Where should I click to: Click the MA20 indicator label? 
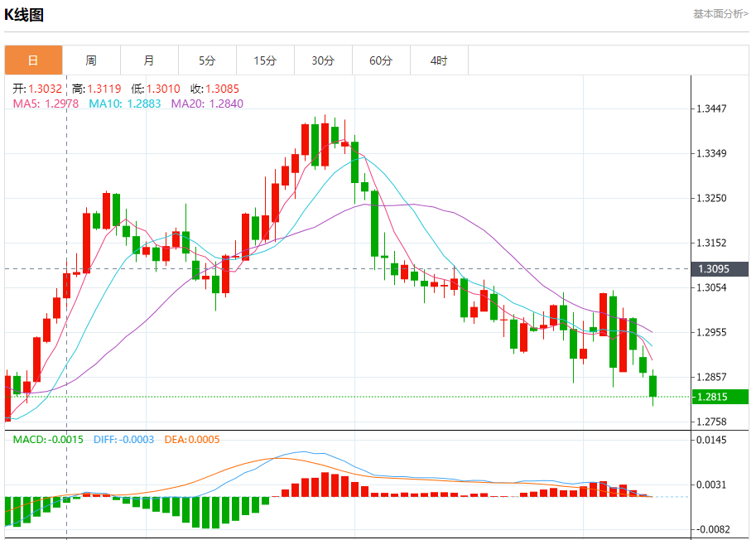coord(207,104)
